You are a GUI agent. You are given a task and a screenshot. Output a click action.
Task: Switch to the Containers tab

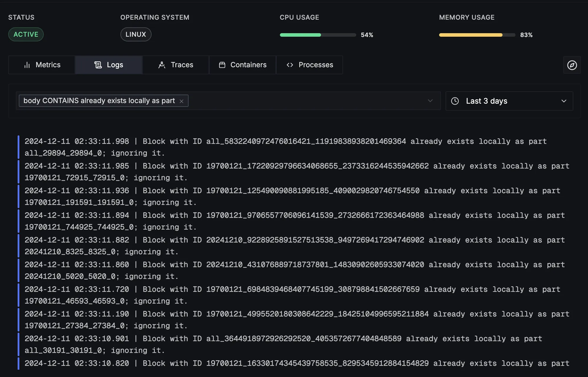[243, 65]
